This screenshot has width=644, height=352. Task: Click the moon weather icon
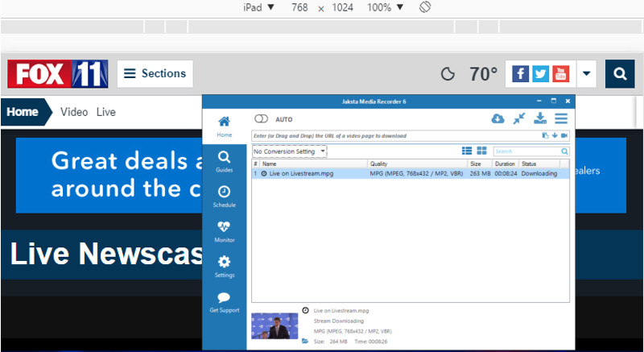448,74
